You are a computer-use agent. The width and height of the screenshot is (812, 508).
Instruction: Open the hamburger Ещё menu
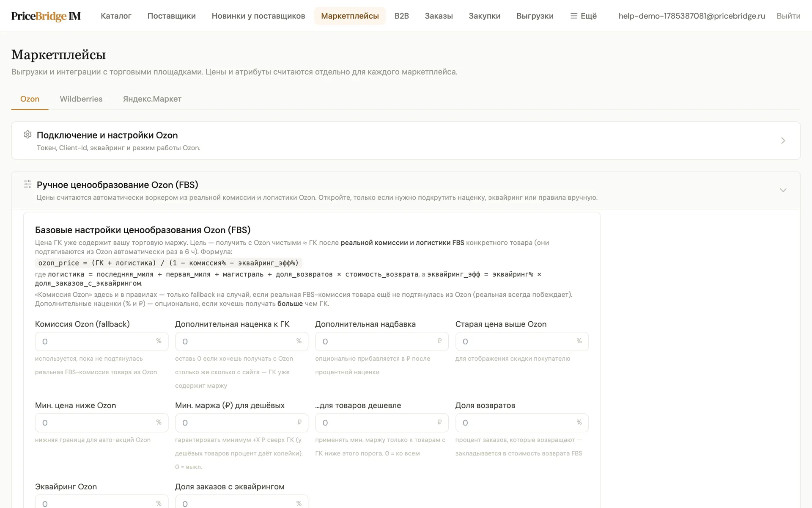coord(584,16)
